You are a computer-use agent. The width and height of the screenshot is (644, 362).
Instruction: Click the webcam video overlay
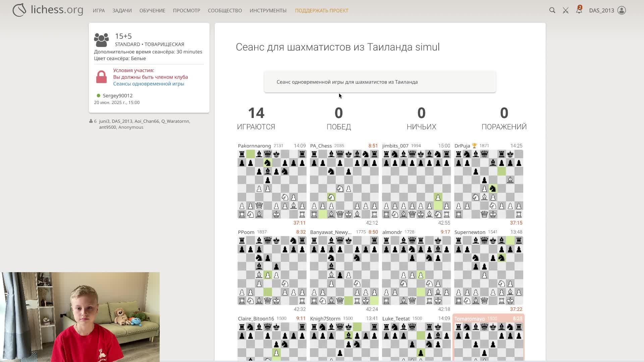80,317
